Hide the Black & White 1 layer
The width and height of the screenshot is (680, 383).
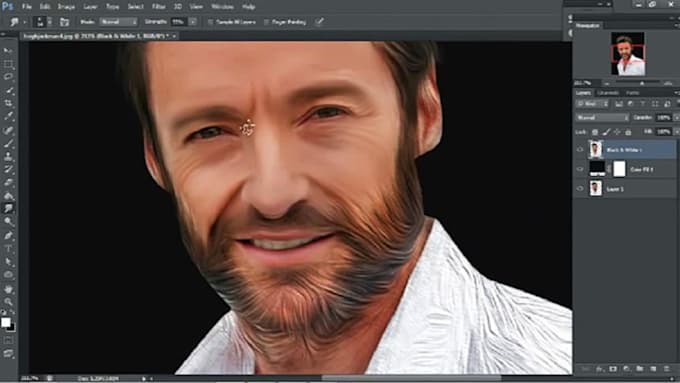[580, 150]
